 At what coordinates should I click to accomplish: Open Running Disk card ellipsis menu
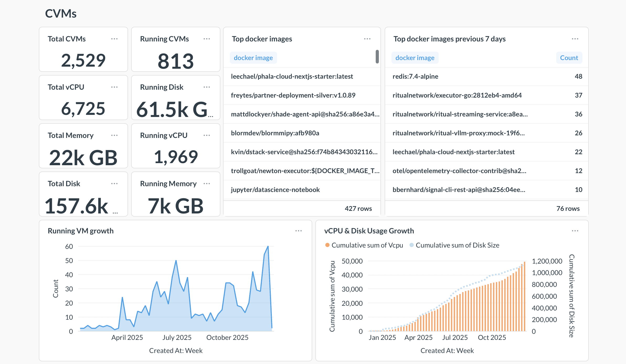click(x=207, y=87)
